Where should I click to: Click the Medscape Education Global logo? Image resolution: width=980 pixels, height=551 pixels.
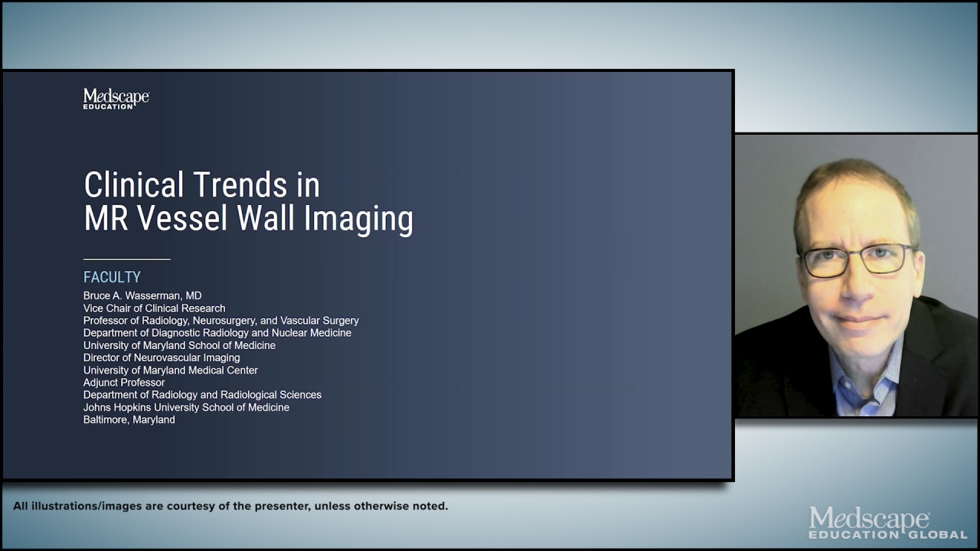[x=887, y=523]
